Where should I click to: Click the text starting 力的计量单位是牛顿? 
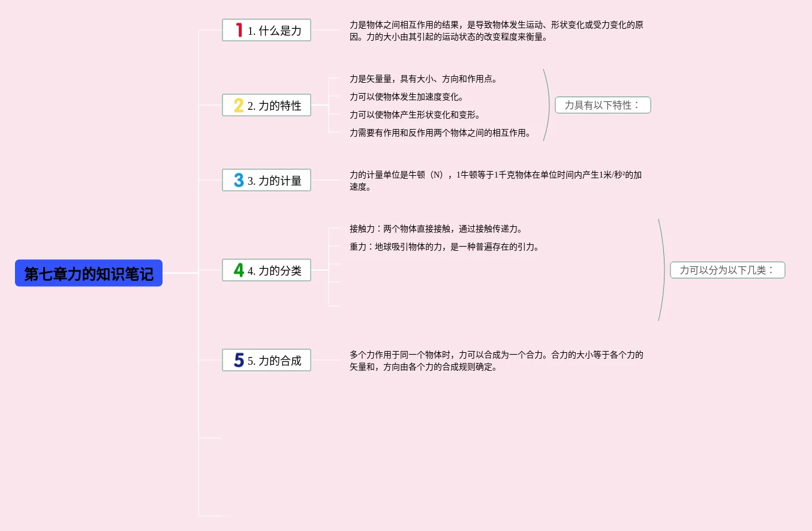tap(496, 181)
